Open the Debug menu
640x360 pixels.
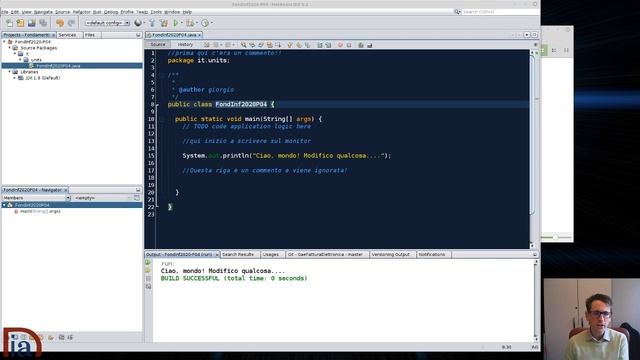[111, 12]
